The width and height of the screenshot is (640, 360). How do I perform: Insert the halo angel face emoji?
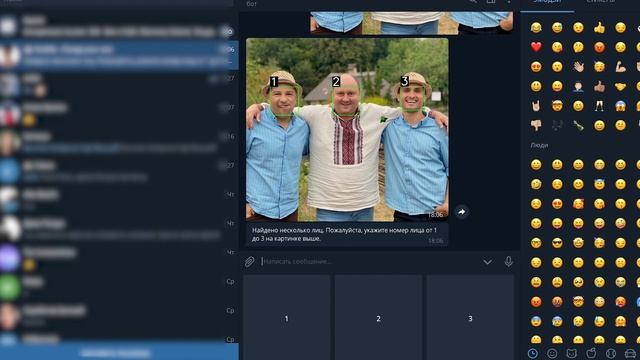pyautogui.click(x=599, y=184)
